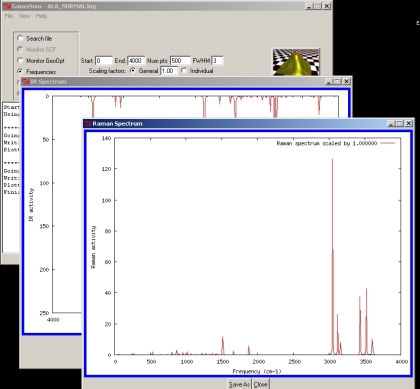The width and height of the screenshot is (420, 389).
Task: Click the Num pts input field
Action: [x=180, y=61]
